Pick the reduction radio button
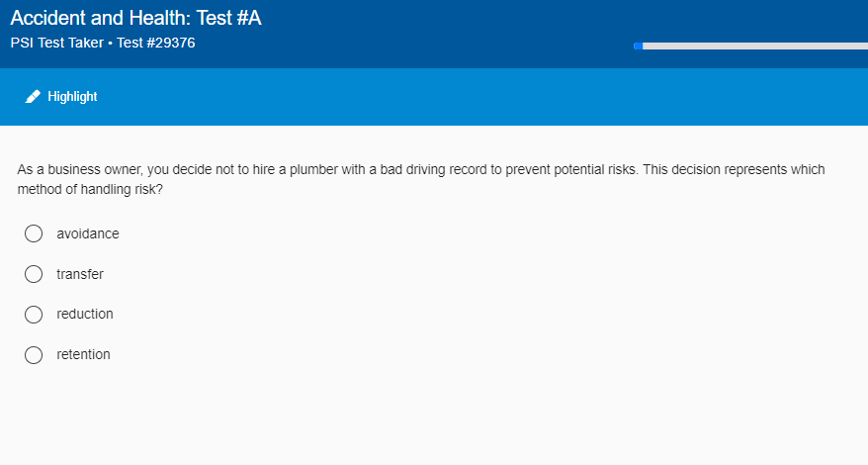The width and height of the screenshot is (868, 465). tap(34, 314)
